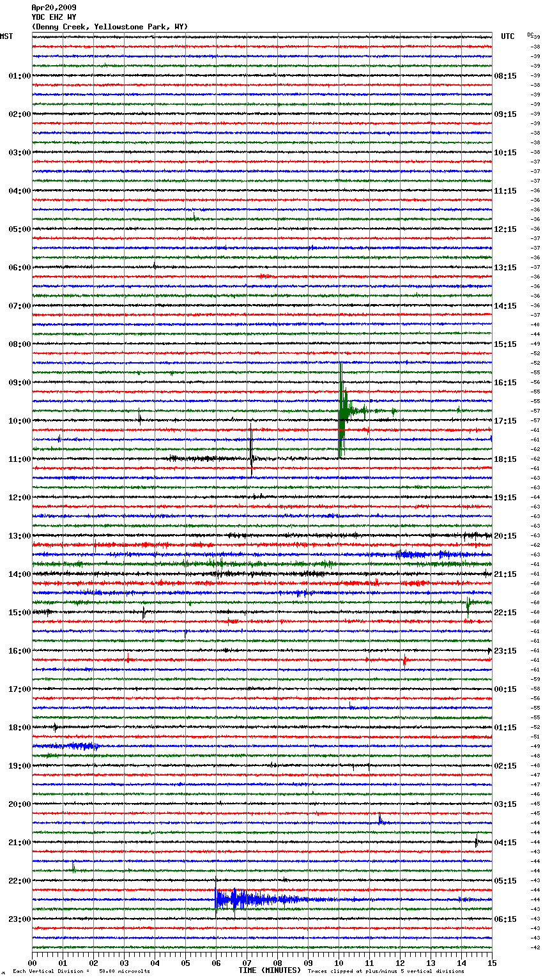Click the black vertical spike near the 11:00 MST trace

(x=251, y=450)
